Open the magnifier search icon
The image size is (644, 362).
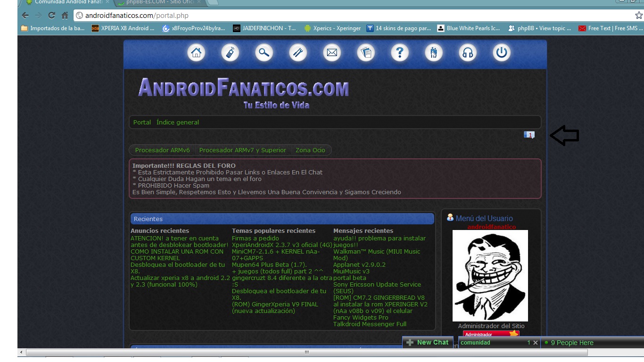264,53
